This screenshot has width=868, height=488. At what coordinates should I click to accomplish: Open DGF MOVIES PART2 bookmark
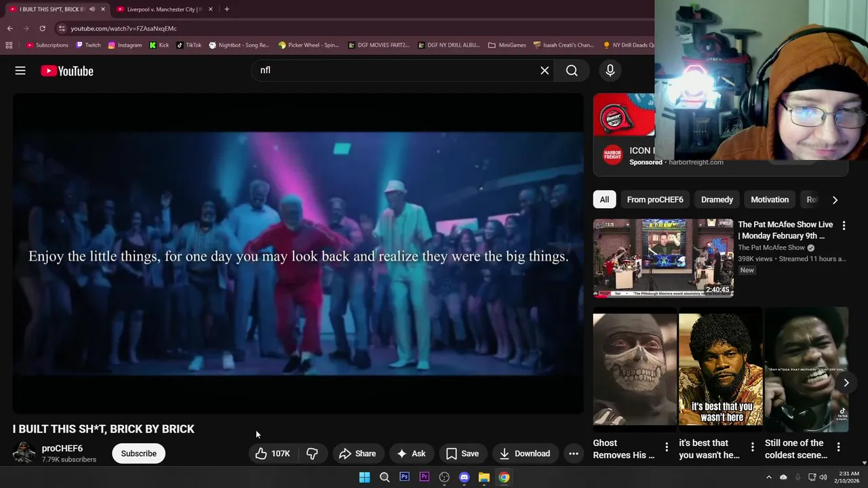coord(378,45)
